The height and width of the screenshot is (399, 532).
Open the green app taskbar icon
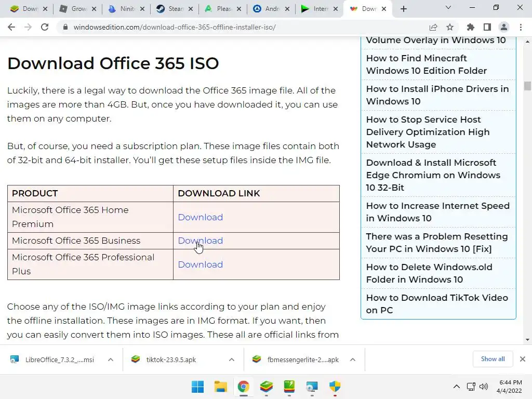tap(289, 387)
